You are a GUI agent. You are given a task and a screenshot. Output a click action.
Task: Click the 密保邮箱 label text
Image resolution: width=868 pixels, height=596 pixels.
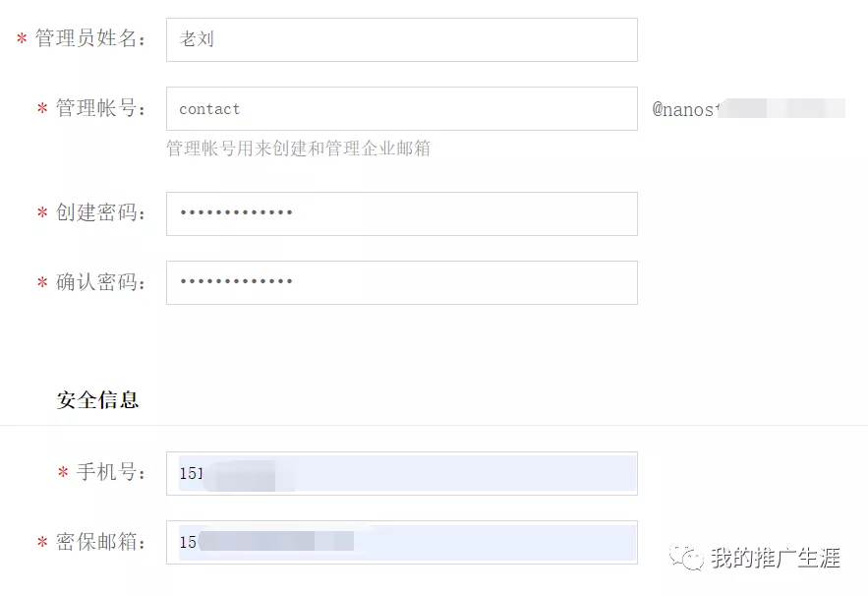100,542
